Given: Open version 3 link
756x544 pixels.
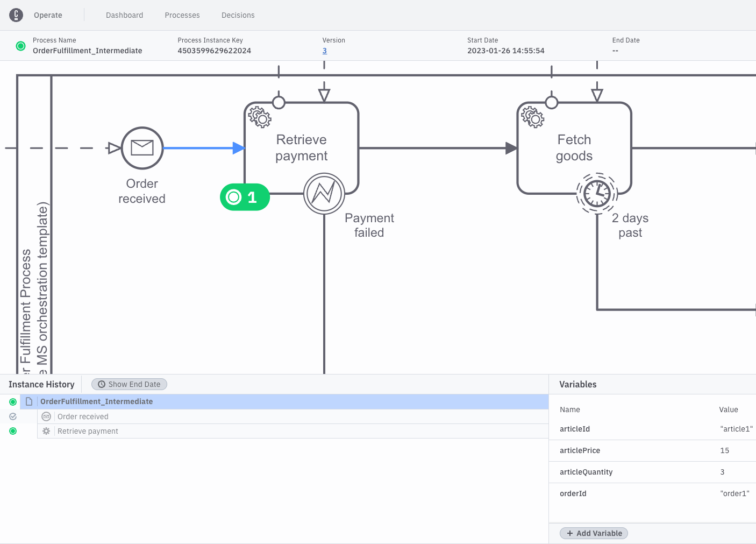Looking at the screenshot, I should [325, 51].
